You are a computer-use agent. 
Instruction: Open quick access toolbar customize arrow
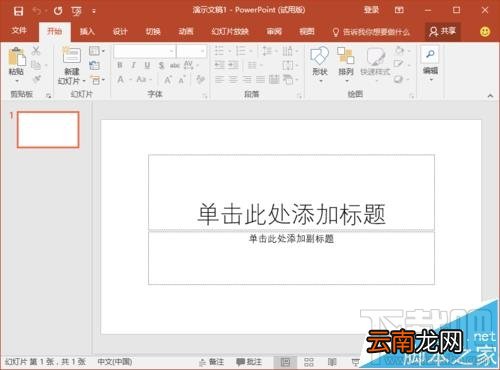[x=94, y=11]
